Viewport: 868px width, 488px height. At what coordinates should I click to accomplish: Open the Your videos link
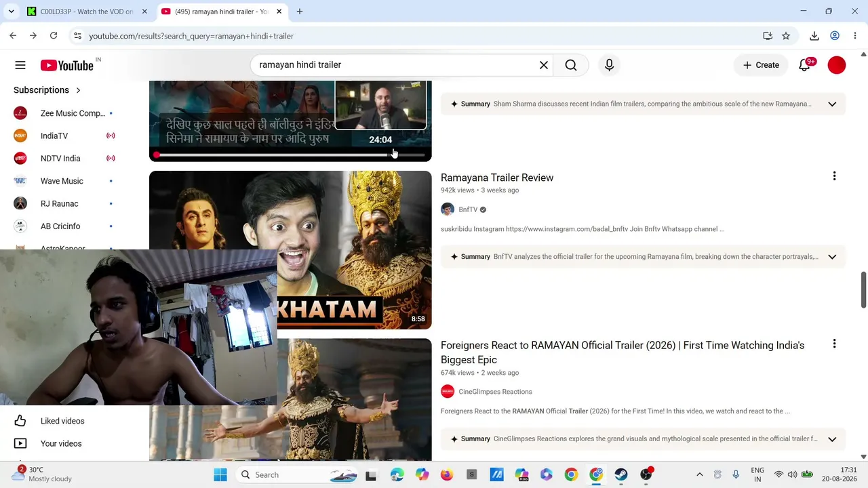click(x=61, y=443)
